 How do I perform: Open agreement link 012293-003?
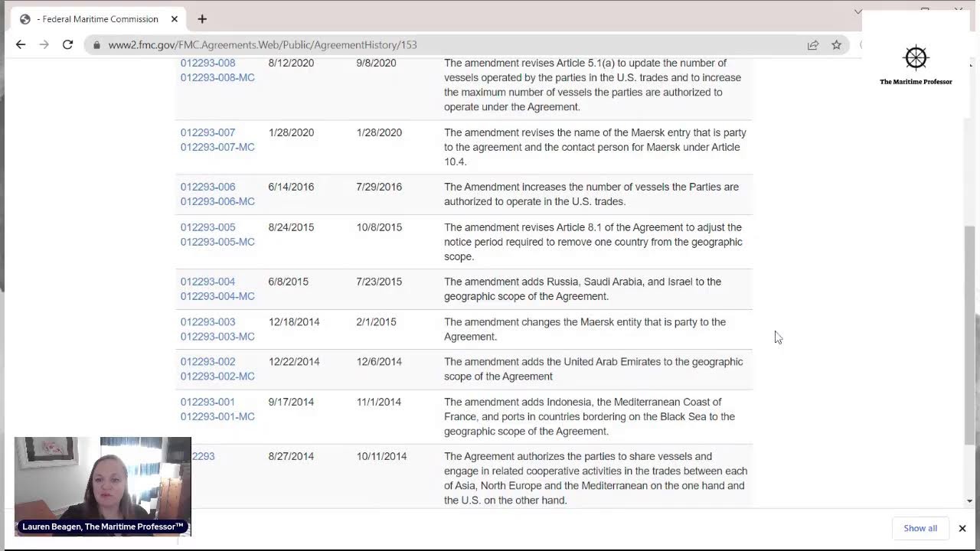point(207,322)
